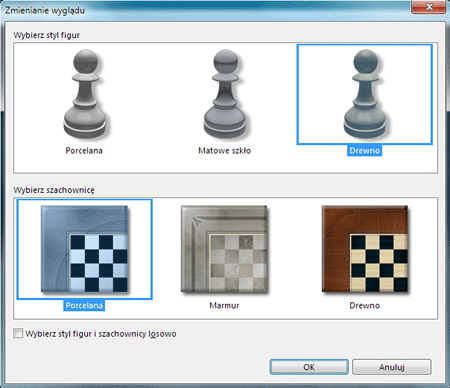Cancel with the Anuluj button
The height and width of the screenshot is (388, 450).
pos(392,367)
